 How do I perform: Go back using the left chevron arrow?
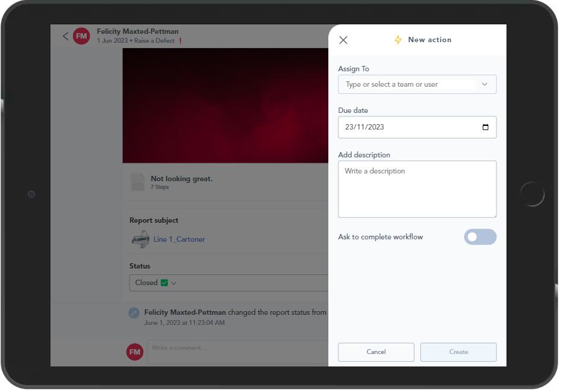pos(65,36)
